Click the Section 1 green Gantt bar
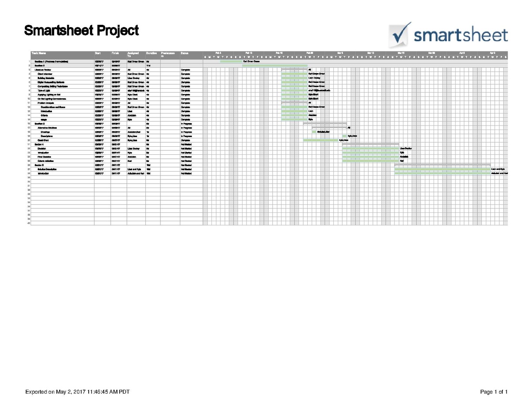The image size is (532, 411). point(231,61)
